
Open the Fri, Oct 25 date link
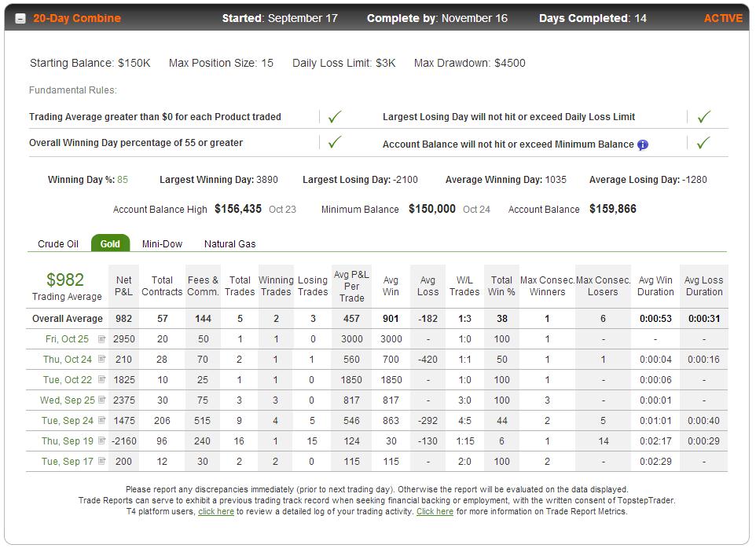click(x=67, y=339)
